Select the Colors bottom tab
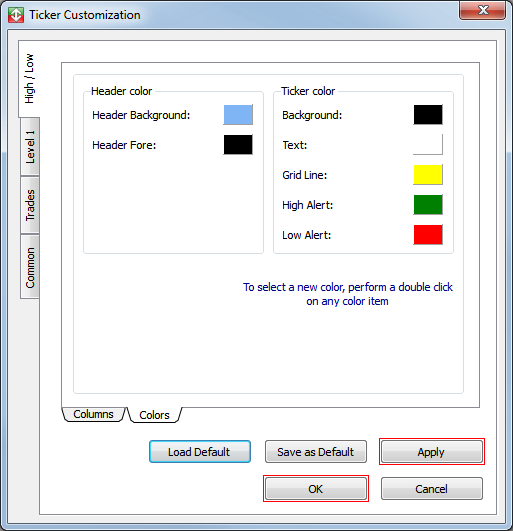This screenshot has width=513, height=531. (154, 415)
